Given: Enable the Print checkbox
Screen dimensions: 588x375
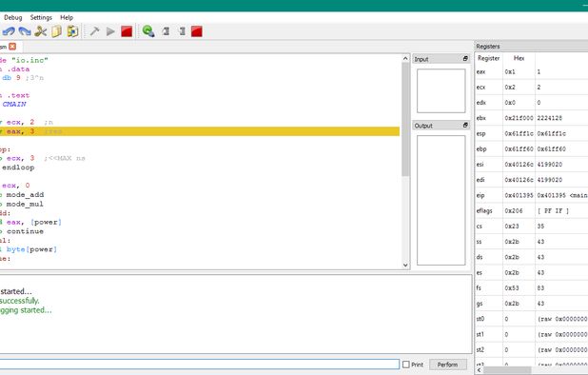Looking at the screenshot, I should (405, 365).
